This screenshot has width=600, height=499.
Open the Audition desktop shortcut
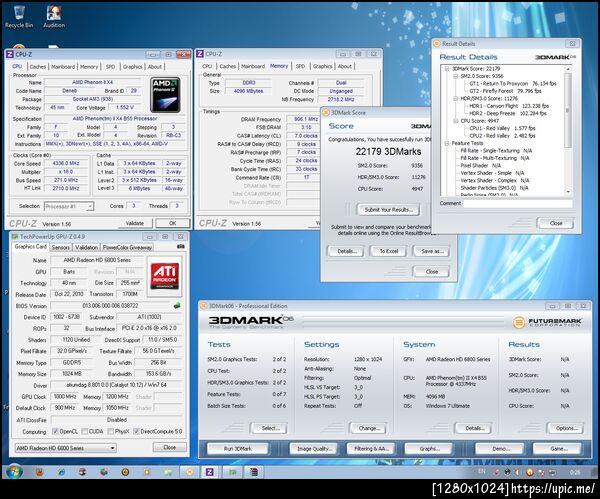pyautogui.click(x=54, y=17)
